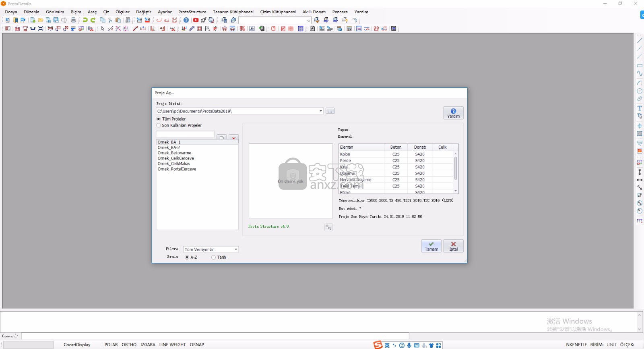Open the Akıllı Donatı menu

click(314, 12)
